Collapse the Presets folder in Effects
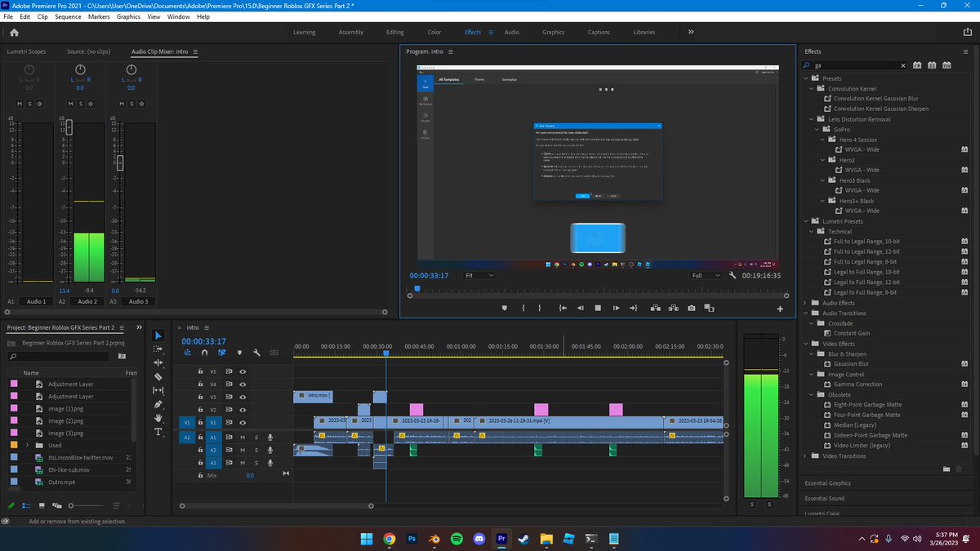 click(x=805, y=78)
